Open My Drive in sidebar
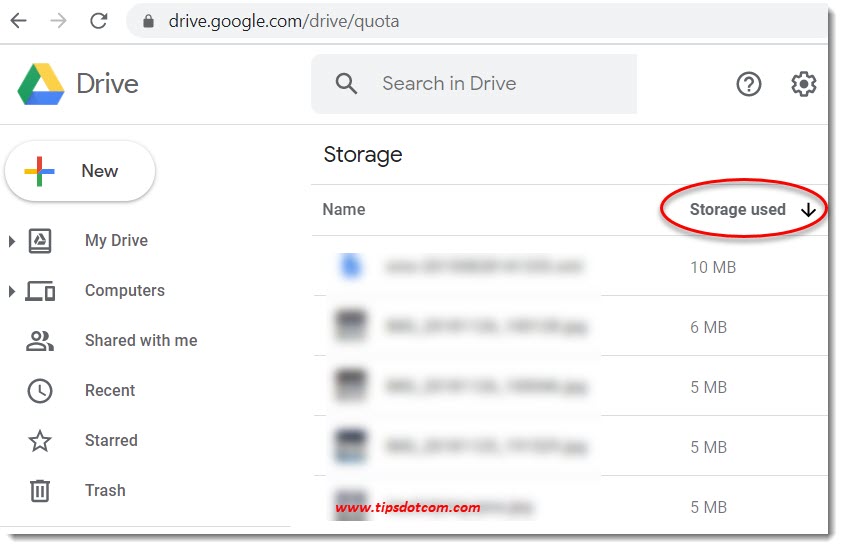Image resolution: width=843 pixels, height=549 pixels. click(116, 240)
